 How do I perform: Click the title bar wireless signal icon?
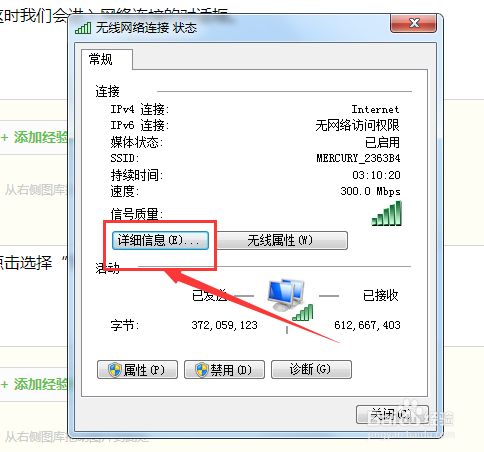(83, 28)
